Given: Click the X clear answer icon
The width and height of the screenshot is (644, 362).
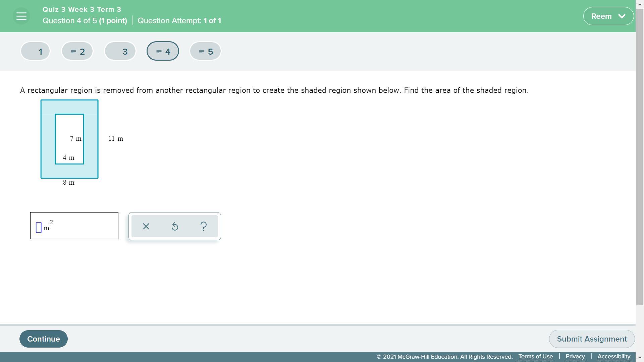Looking at the screenshot, I should point(146,227).
